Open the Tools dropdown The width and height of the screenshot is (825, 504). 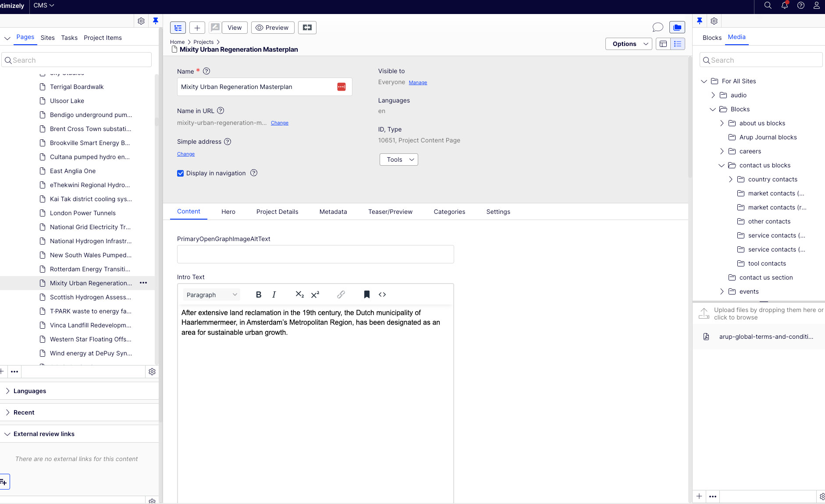point(399,160)
